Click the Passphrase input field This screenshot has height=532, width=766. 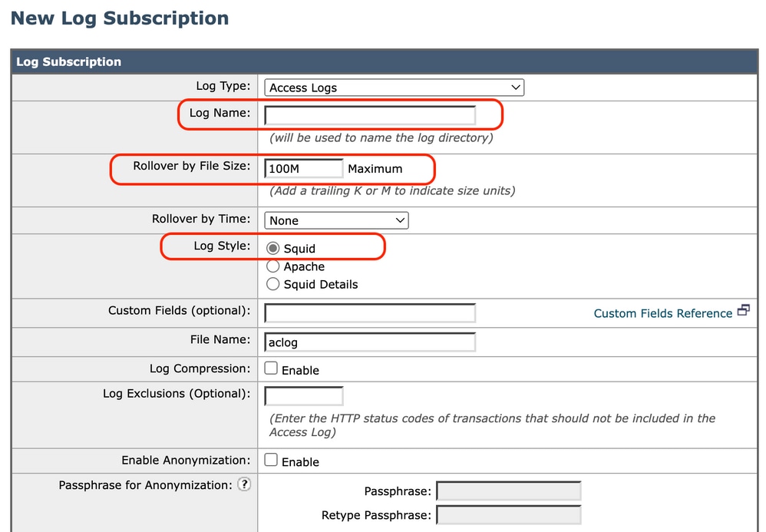tap(508, 491)
